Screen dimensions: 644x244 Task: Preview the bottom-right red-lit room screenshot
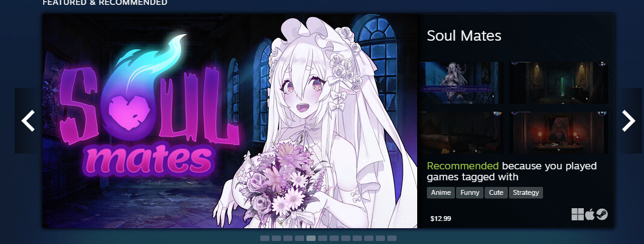click(559, 132)
